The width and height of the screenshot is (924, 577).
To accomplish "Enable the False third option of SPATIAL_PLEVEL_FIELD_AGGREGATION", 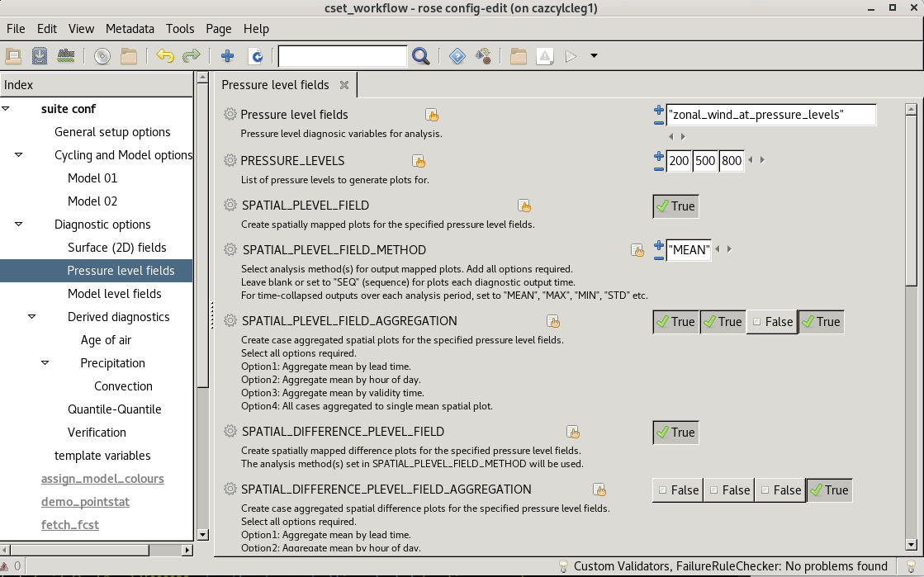I will [x=772, y=322].
